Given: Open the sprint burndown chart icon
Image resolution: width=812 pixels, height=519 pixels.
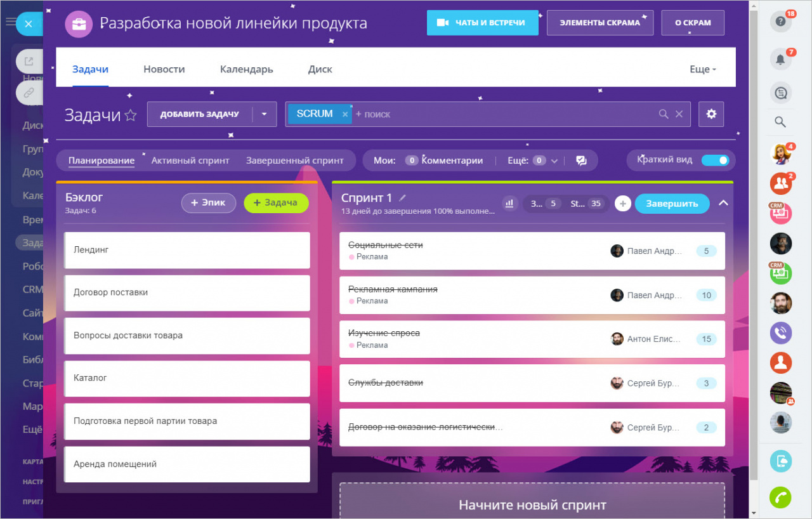Looking at the screenshot, I should click(x=508, y=204).
